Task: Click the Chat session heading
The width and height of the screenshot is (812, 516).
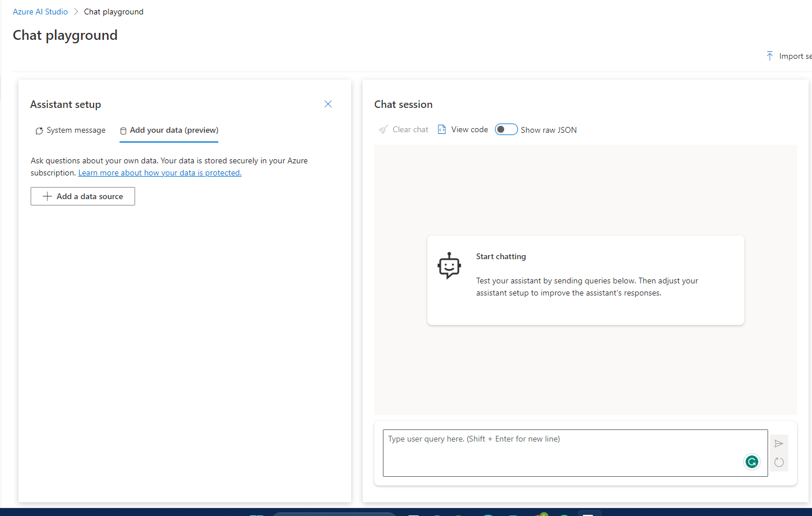Action: coord(403,104)
